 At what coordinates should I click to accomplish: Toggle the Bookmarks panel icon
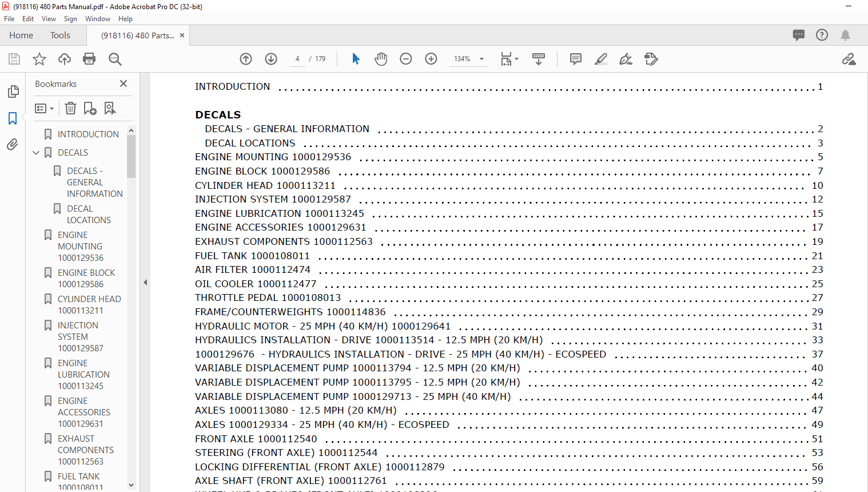[13, 118]
